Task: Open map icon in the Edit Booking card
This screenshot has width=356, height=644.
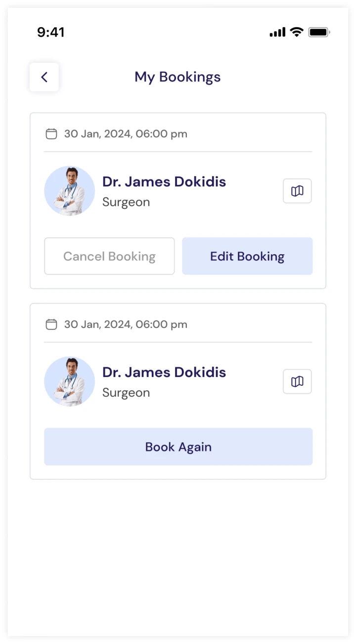Action: click(297, 191)
